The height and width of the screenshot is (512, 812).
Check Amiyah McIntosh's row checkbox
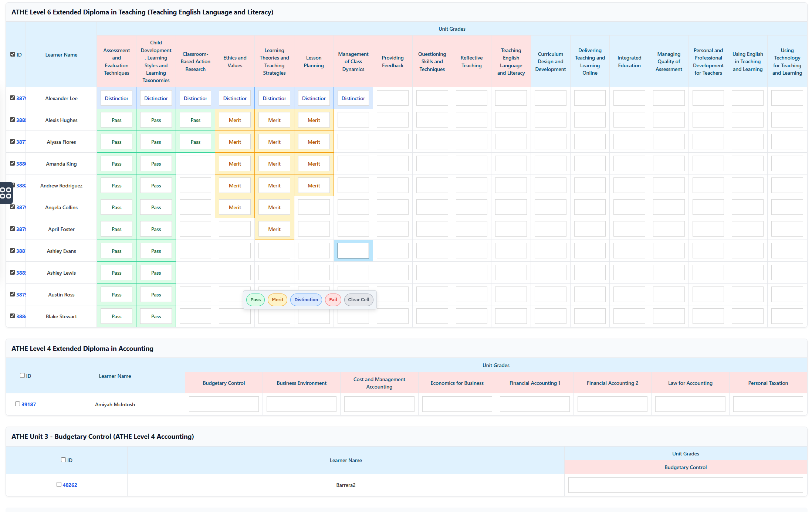(x=17, y=404)
